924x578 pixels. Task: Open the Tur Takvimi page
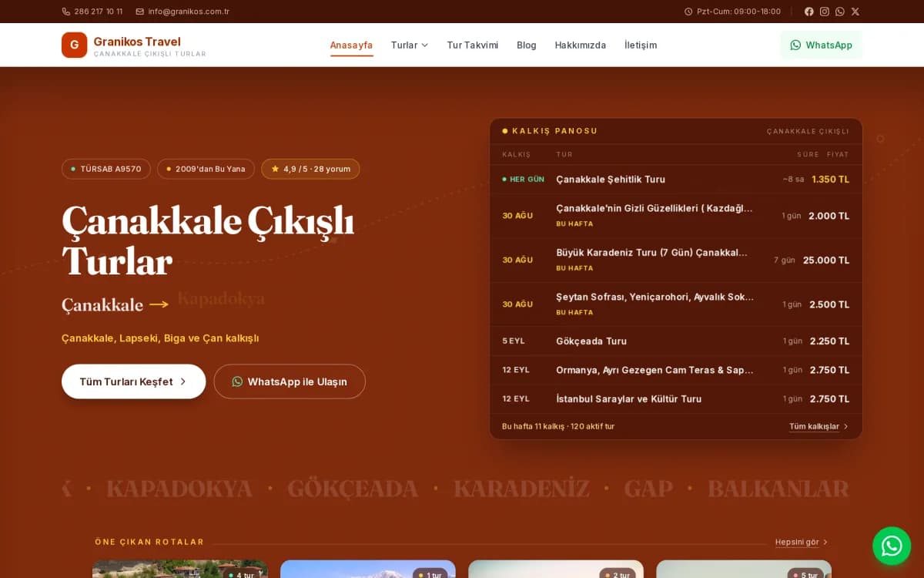[473, 45]
